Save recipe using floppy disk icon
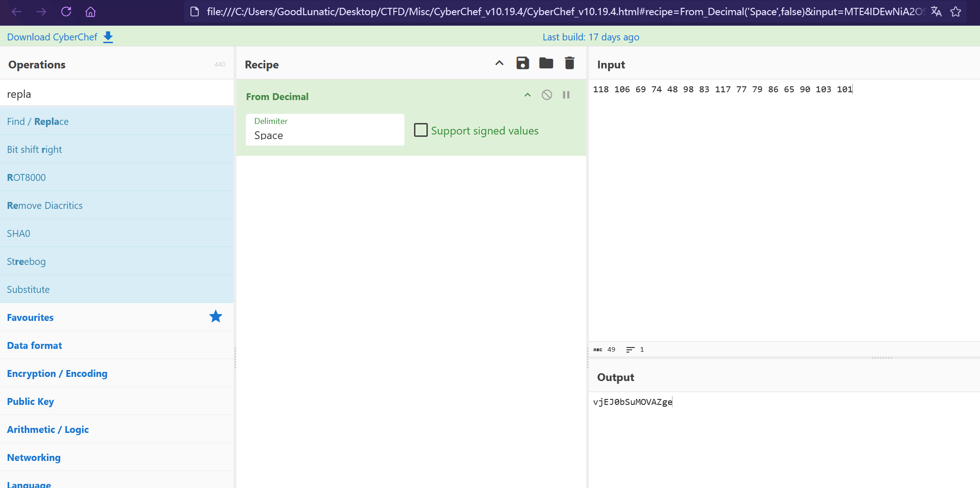 [523, 63]
